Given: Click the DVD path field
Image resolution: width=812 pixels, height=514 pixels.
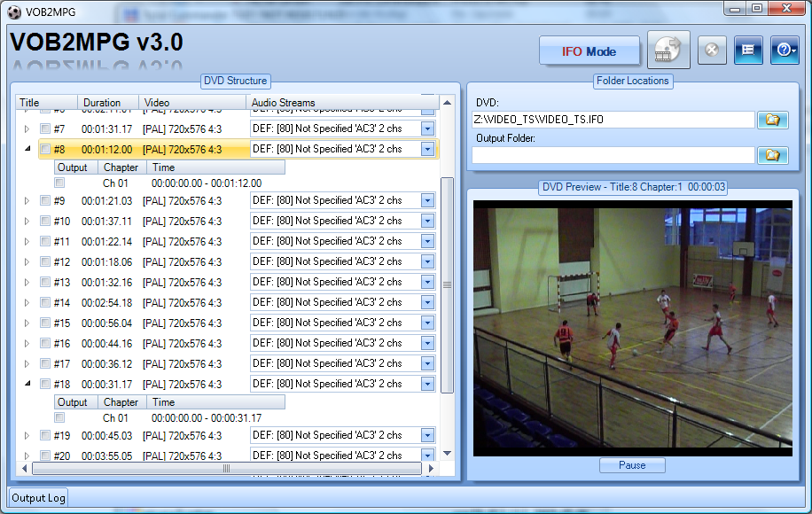Looking at the screenshot, I should [613, 120].
